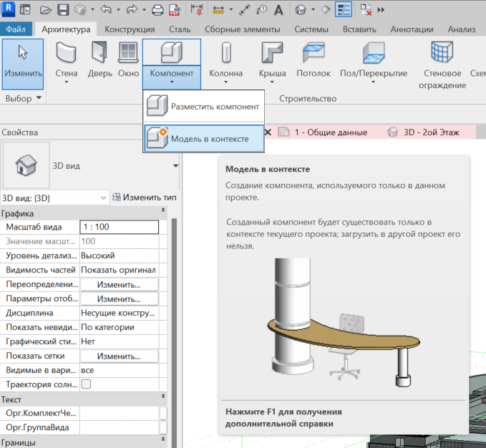The width and height of the screenshot is (486, 448).
Task: Select the Потолок ceiling tool
Action: point(314,60)
